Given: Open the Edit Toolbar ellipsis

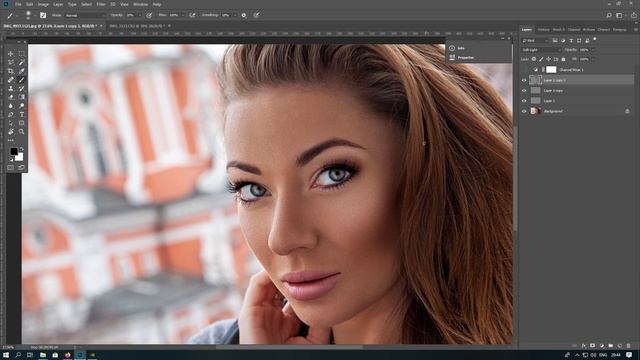Looking at the screenshot, I should pyautogui.click(x=11, y=140).
